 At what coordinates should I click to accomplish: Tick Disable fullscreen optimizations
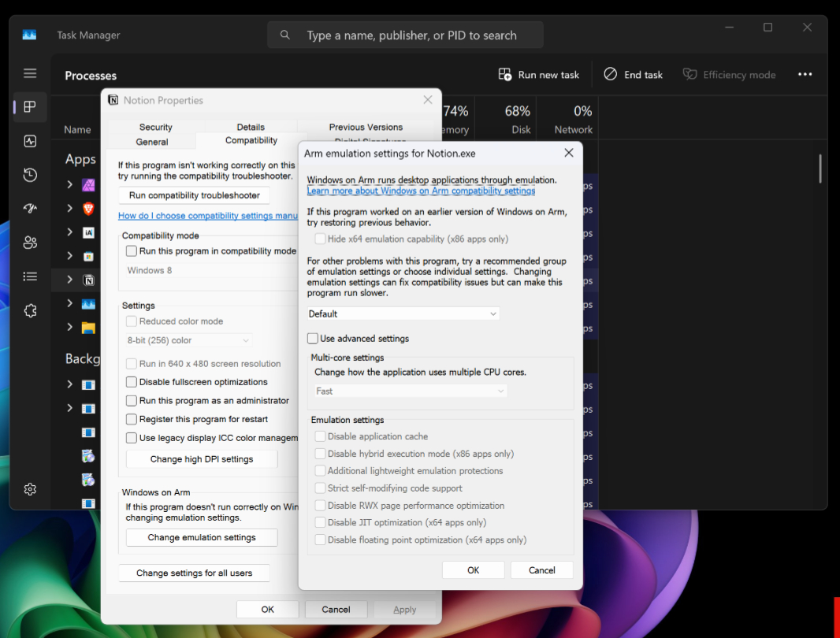[x=132, y=382]
